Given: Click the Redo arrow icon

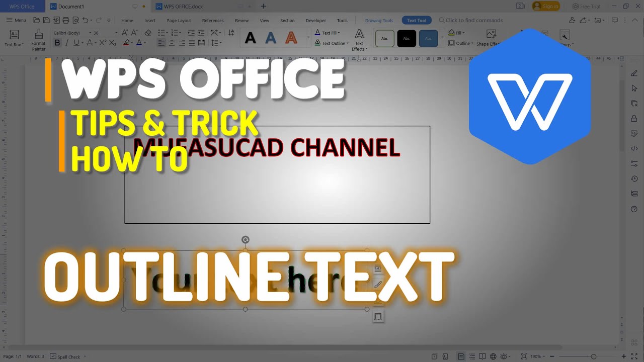Looking at the screenshot, I should pyautogui.click(x=99, y=21).
